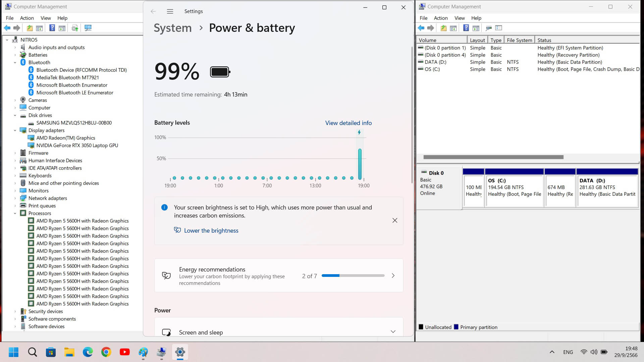
Task: Open View menu in right Computer Management
Action: pyautogui.click(x=459, y=18)
